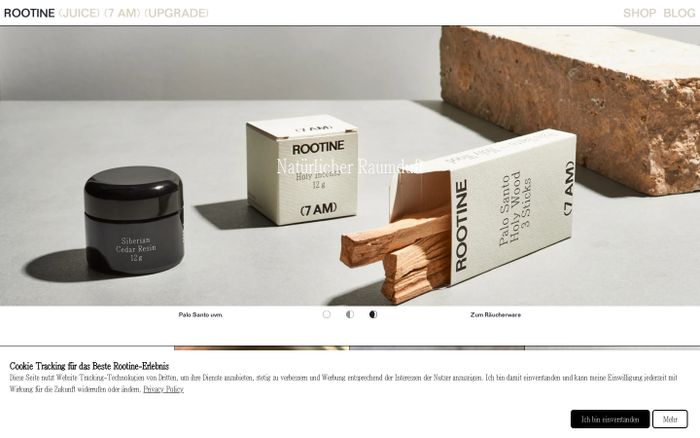Image resolution: width=700 pixels, height=438 pixels.
Task: Click the Holy Incense cube box image
Action: pos(302,170)
